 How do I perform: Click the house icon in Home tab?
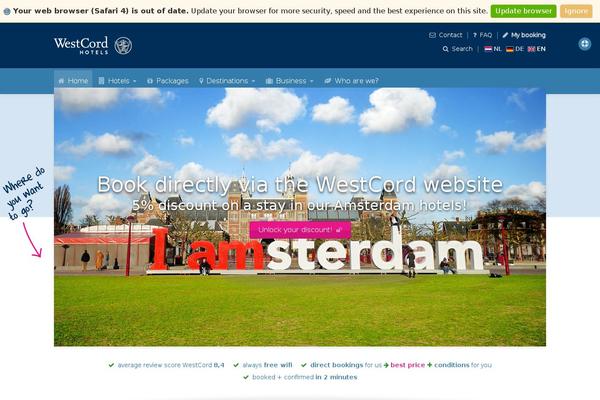tap(61, 81)
